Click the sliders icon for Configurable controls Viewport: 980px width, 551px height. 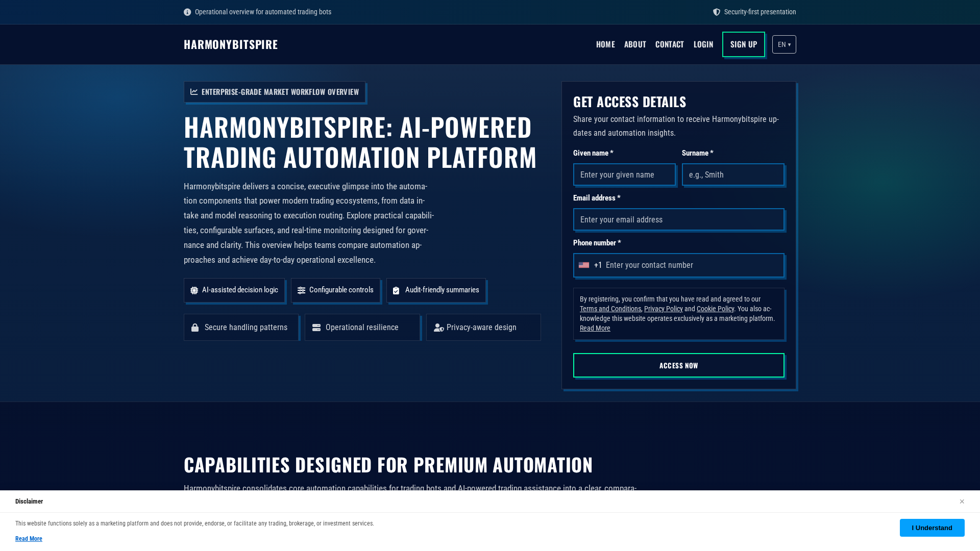point(301,290)
